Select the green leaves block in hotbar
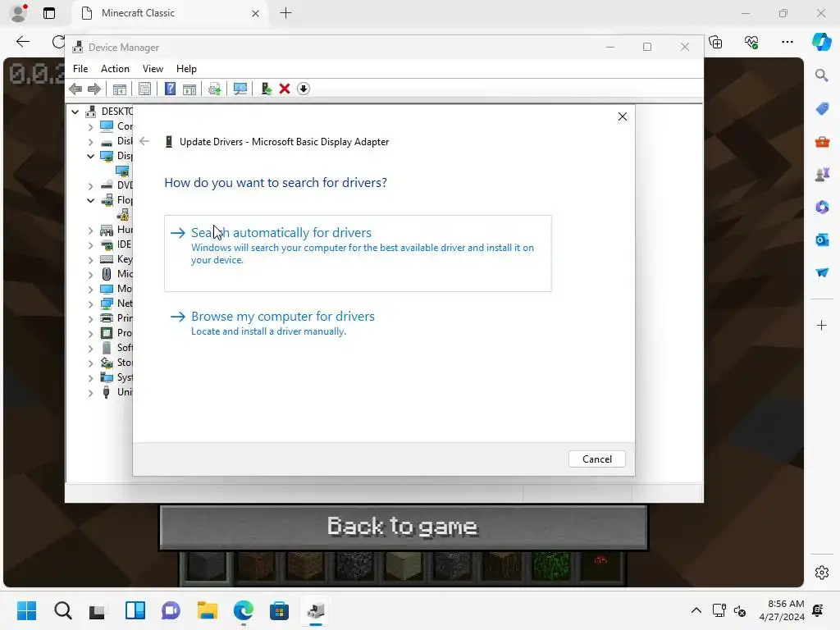The width and height of the screenshot is (840, 630). (x=550, y=567)
